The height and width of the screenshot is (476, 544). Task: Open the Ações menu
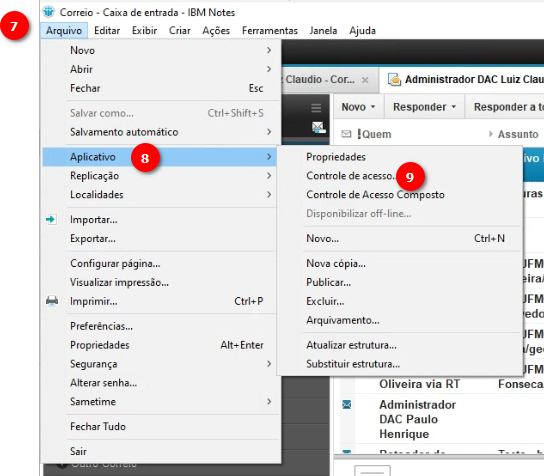[x=216, y=31]
